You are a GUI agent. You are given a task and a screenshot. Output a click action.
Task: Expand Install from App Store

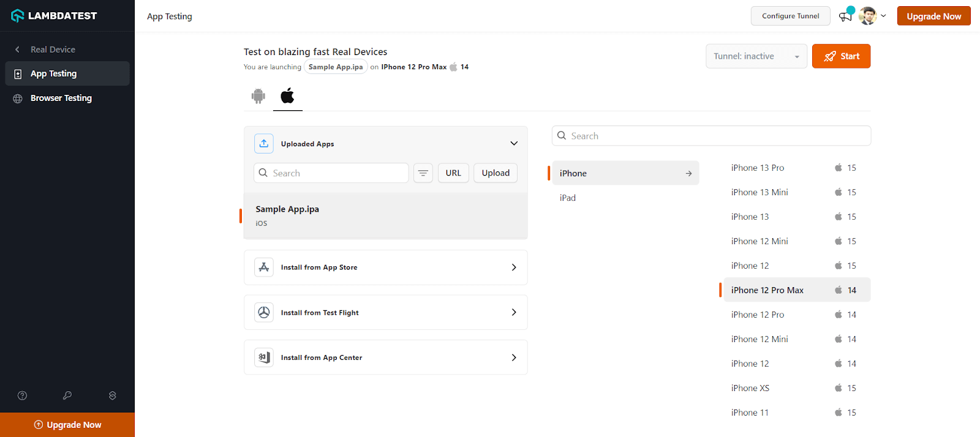click(x=386, y=267)
